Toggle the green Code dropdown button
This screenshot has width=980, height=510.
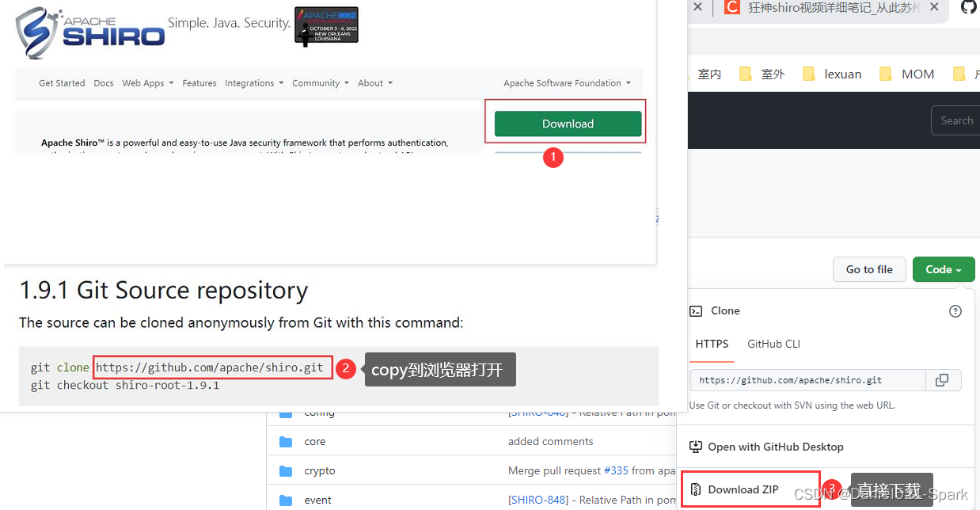(x=944, y=269)
